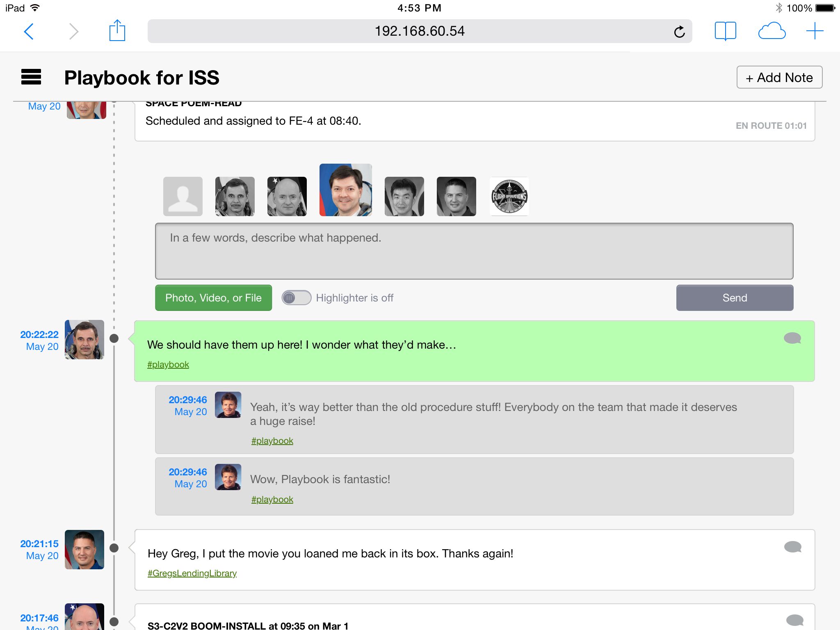Select the fifth grayscale astronaut avatar
The width and height of the screenshot is (840, 630).
[404, 196]
